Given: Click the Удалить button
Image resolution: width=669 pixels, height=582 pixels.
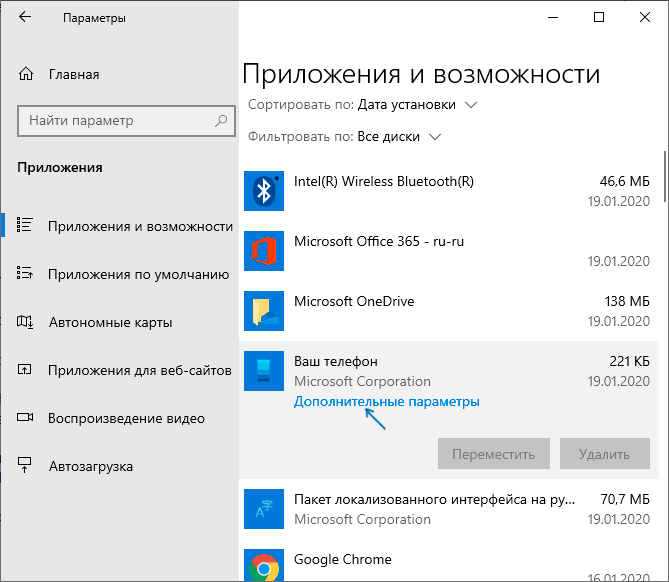Looking at the screenshot, I should tap(605, 454).
